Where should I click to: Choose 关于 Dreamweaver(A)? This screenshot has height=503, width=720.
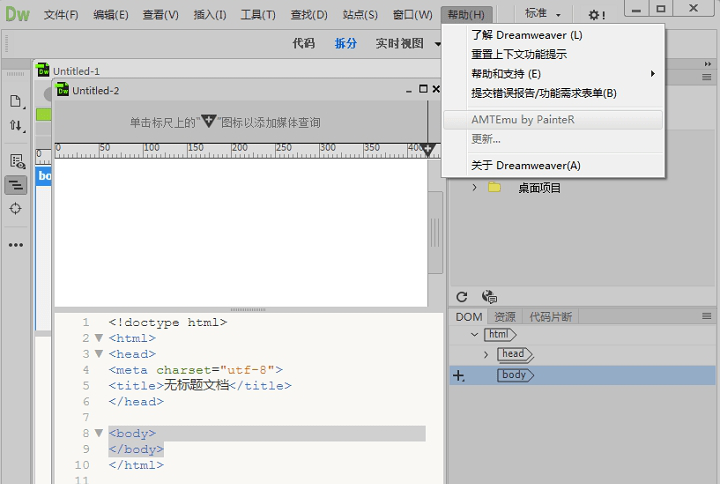click(x=553, y=165)
